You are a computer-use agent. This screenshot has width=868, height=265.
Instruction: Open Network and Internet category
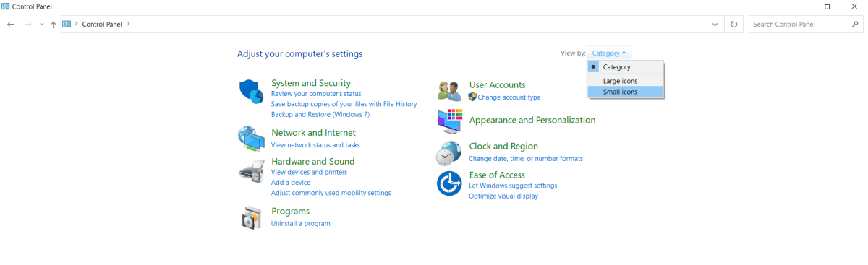[313, 133]
